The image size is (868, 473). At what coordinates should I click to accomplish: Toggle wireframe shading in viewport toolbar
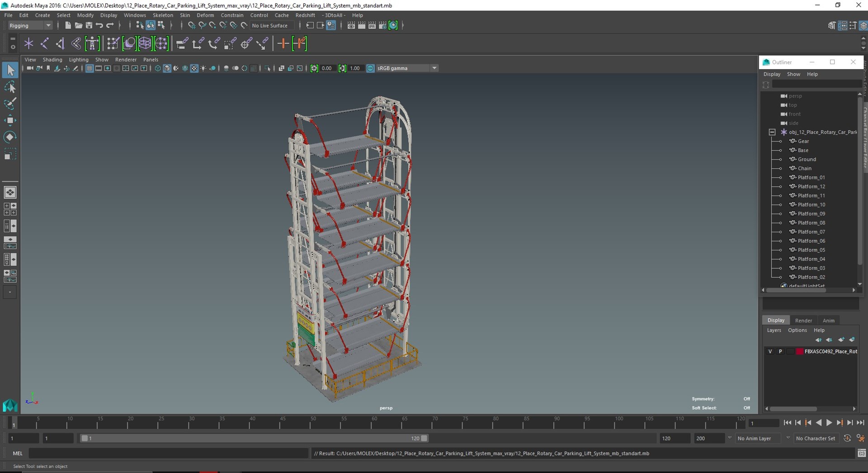[158, 68]
